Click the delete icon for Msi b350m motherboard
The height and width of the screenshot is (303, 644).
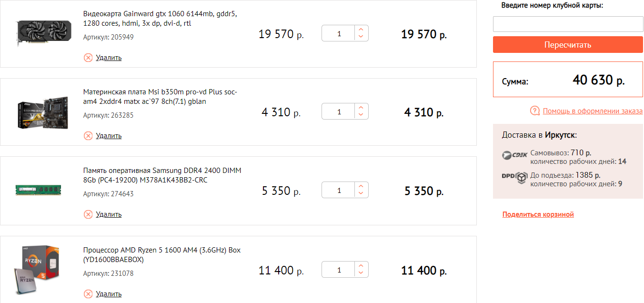click(88, 136)
